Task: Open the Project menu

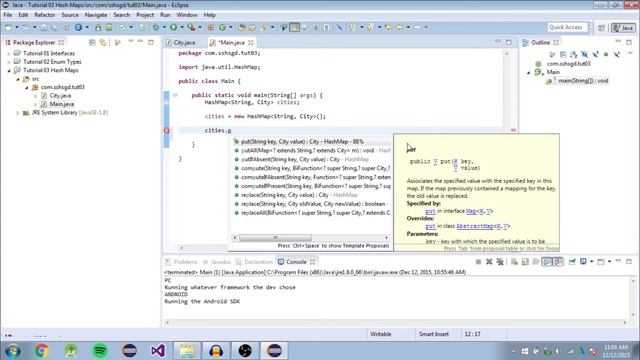Action: tap(145, 15)
